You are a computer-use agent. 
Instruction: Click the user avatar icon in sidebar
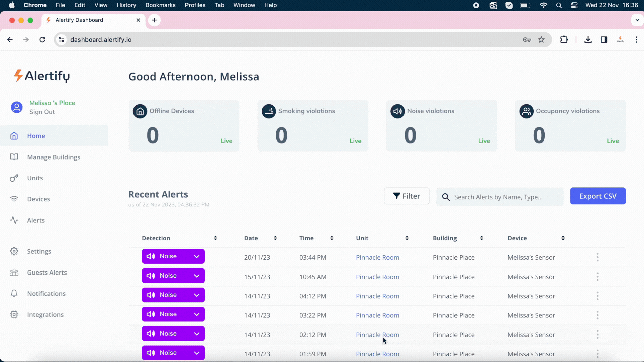pyautogui.click(x=17, y=107)
